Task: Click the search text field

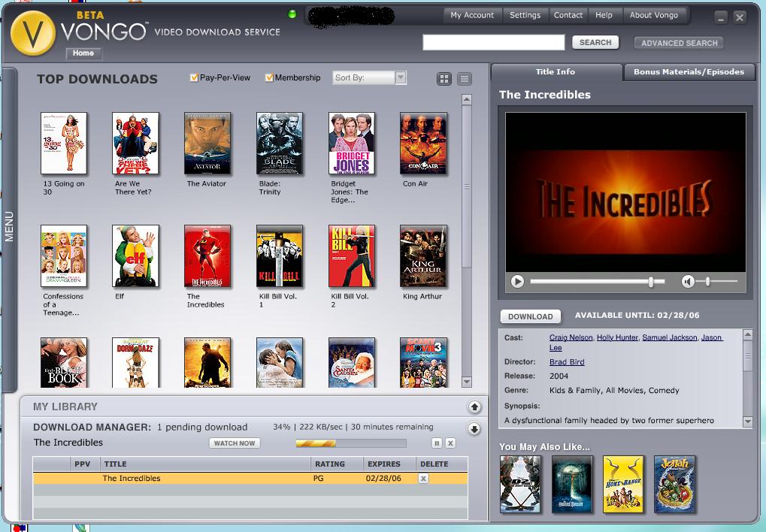Action: 493,43
